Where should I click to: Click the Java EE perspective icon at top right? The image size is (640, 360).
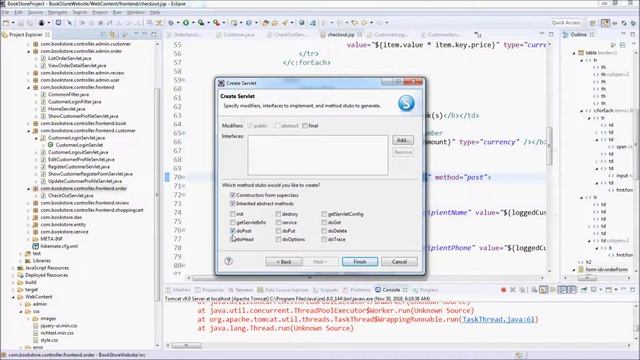605,23
